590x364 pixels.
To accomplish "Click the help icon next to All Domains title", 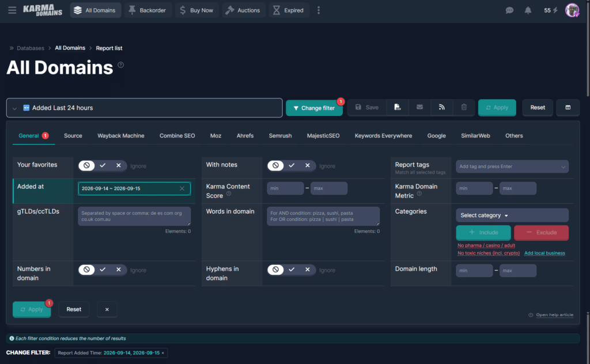I will [121, 65].
